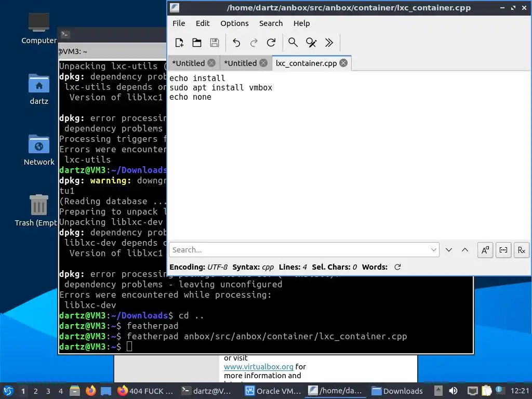The width and height of the screenshot is (532, 399).
Task: Switch to workspace 3
Action: pyautogui.click(x=48, y=391)
